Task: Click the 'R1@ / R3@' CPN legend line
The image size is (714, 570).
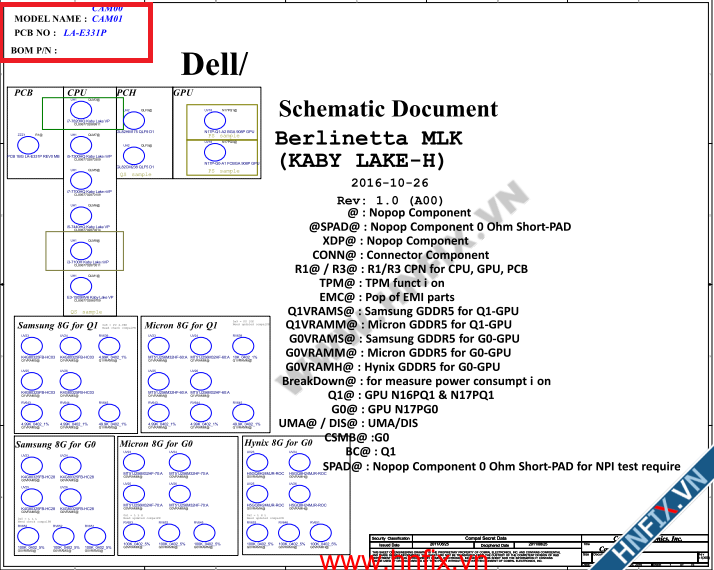Action: 411,269
